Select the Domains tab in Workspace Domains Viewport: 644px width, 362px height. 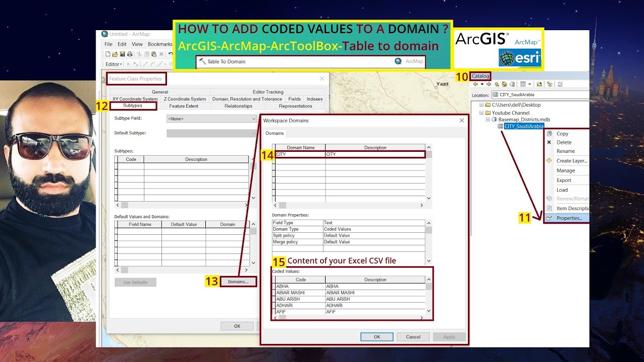click(275, 133)
